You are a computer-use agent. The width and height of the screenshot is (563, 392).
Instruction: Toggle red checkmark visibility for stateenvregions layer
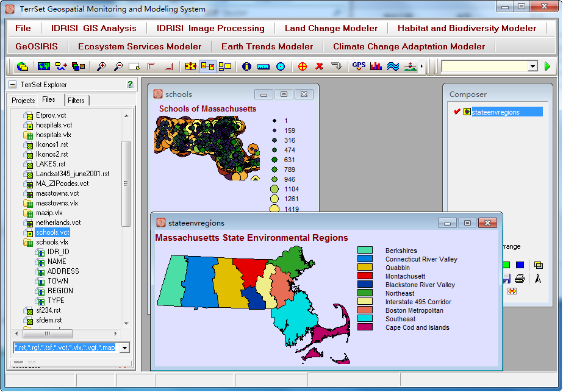(x=456, y=112)
